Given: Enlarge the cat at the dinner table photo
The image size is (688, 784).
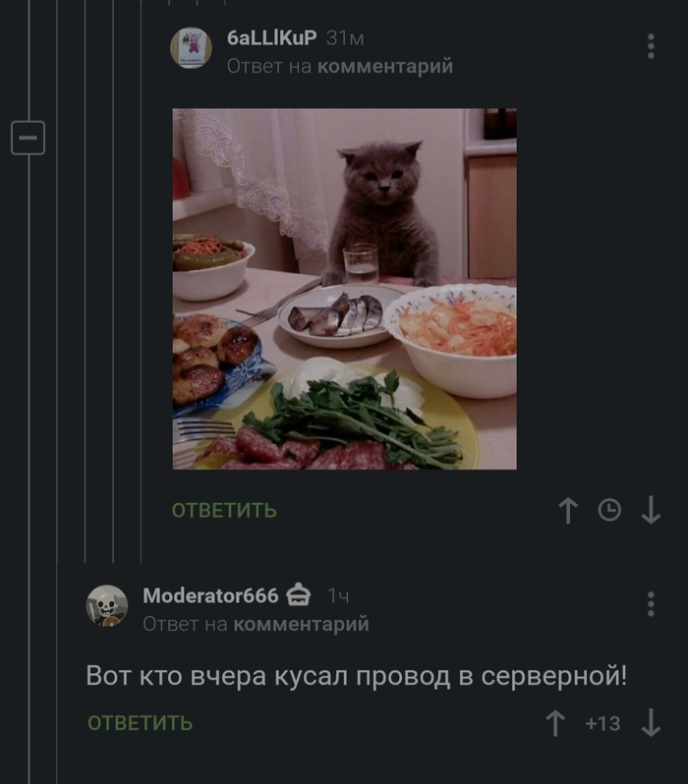Looking at the screenshot, I should 345,289.
